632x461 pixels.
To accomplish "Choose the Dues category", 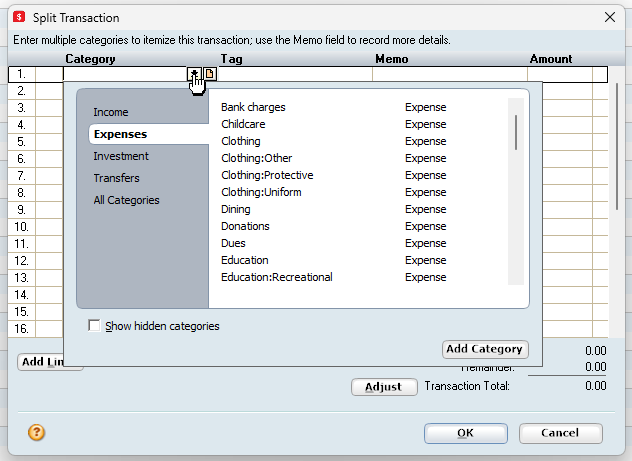I will point(233,243).
